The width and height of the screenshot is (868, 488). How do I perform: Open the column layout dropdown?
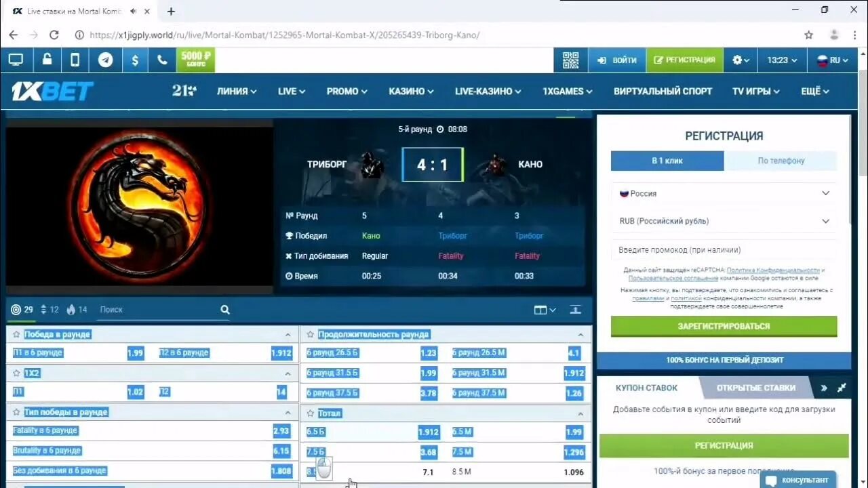[545, 310]
